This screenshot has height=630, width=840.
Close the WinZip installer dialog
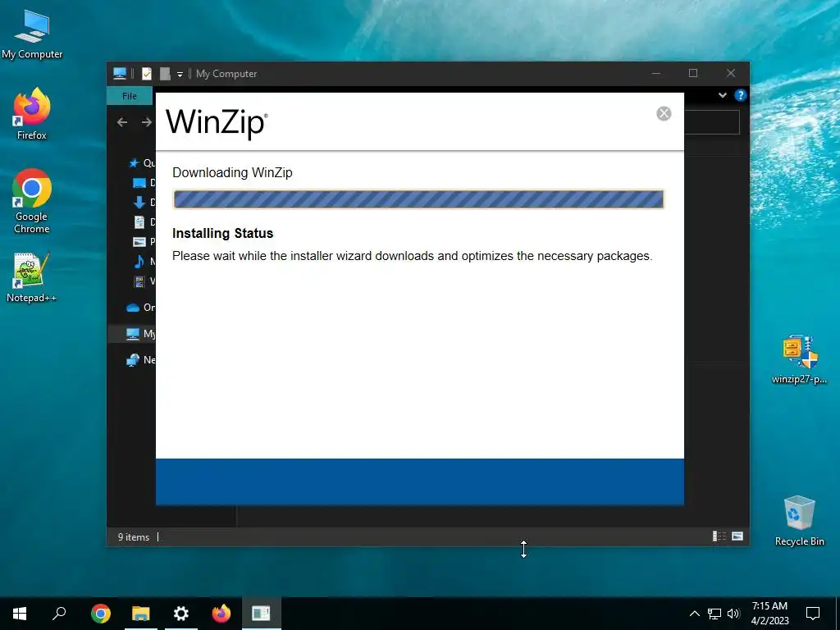click(664, 113)
